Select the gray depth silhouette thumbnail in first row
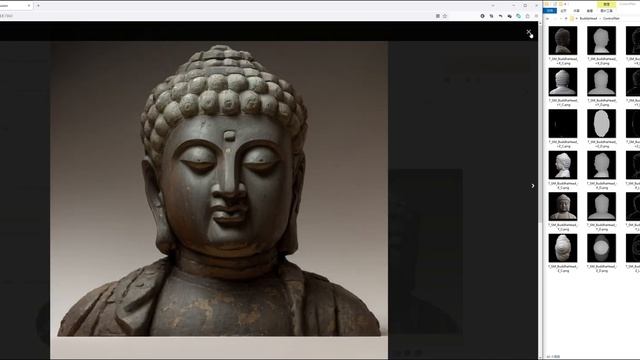The height and width of the screenshot is (360, 640). tap(601, 40)
